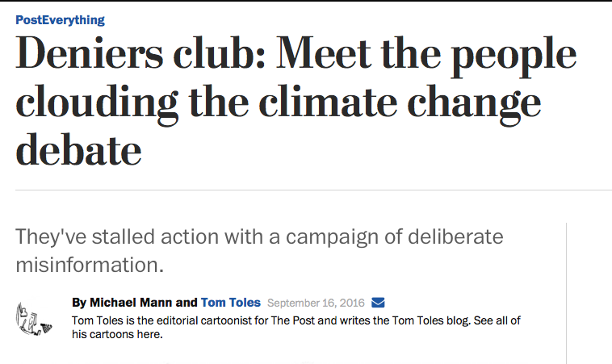Click "campaign of deliberate" in the subheadline
Screen dimensions: 612x364
click(x=395, y=237)
